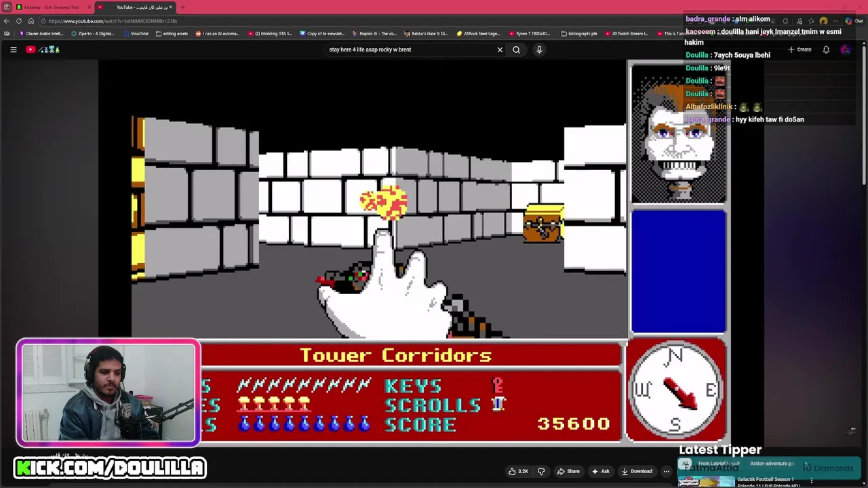Open YouTube notifications bell

826,49
